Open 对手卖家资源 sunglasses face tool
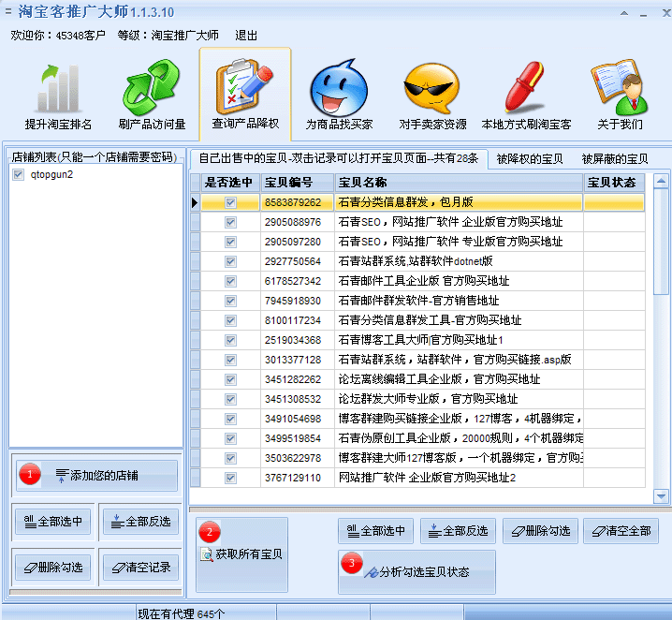The width and height of the screenshot is (672, 620). click(x=432, y=96)
